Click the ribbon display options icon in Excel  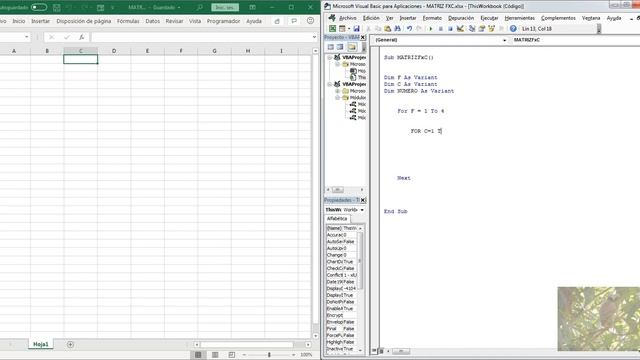(x=253, y=7)
